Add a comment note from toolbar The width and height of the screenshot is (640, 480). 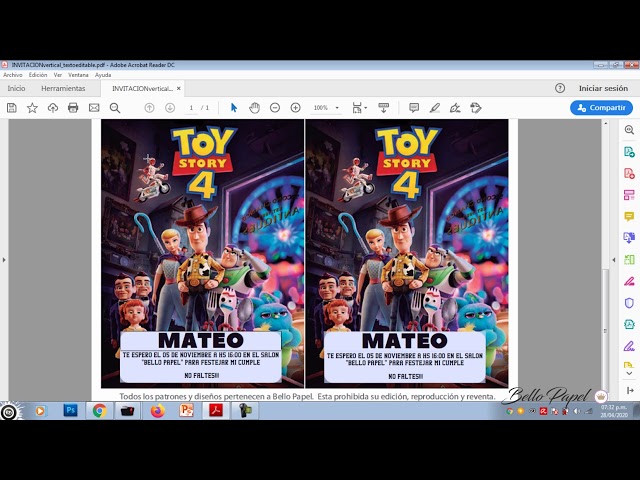(x=414, y=108)
